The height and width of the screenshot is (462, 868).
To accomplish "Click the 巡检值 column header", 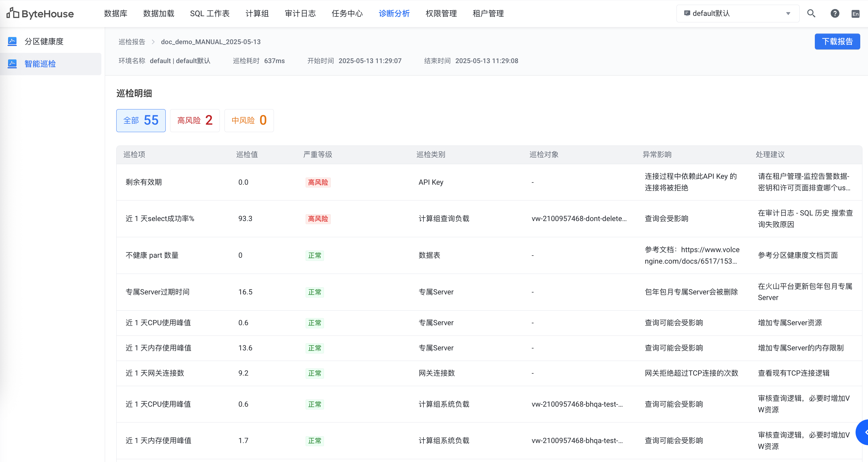I will [x=247, y=154].
